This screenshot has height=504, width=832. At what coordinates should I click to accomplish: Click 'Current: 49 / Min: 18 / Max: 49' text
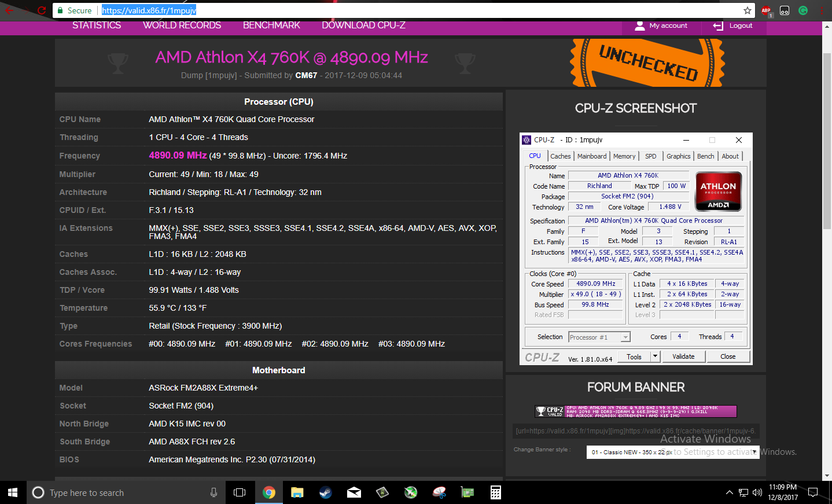204,174
